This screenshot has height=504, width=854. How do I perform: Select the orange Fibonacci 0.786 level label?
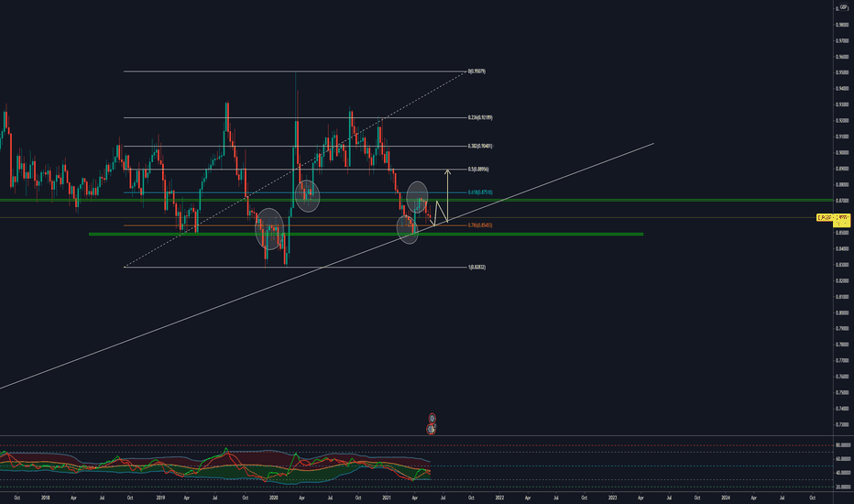[x=480, y=225]
